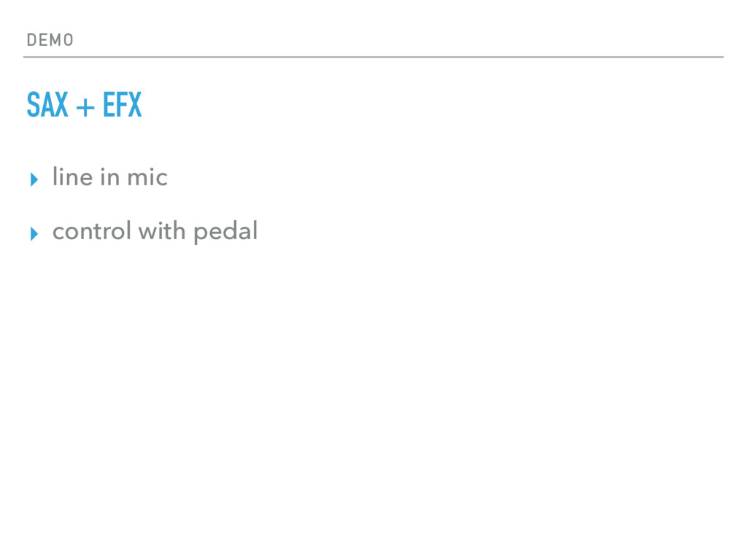This screenshot has width=747, height=560.
Task: Click the final X in EFX
Action: click(x=133, y=106)
